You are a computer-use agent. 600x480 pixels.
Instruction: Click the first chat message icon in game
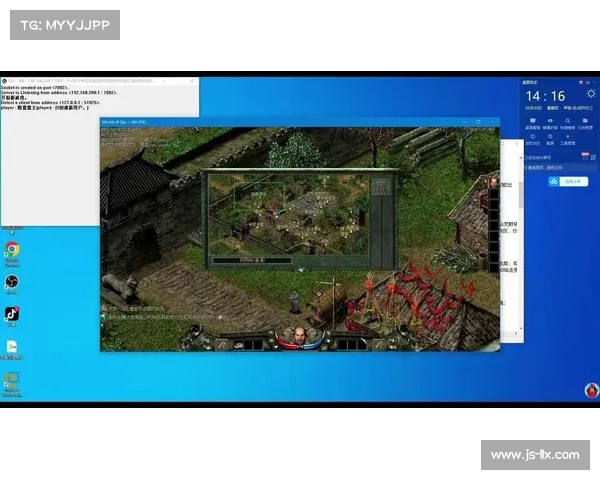point(104,308)
